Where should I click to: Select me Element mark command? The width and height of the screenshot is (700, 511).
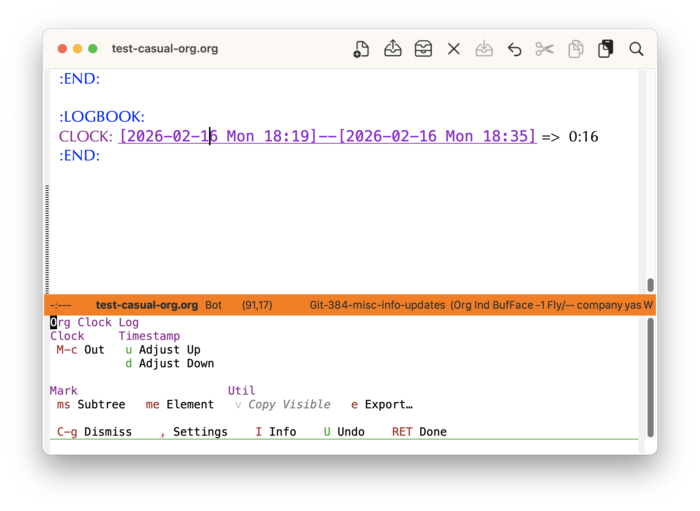[x=180, y=405]
